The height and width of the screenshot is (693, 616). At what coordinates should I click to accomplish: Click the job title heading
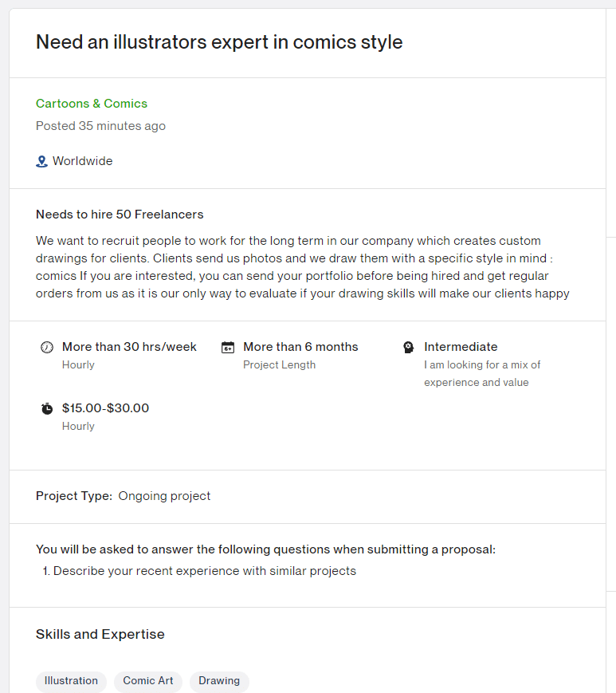pos(219,41)
